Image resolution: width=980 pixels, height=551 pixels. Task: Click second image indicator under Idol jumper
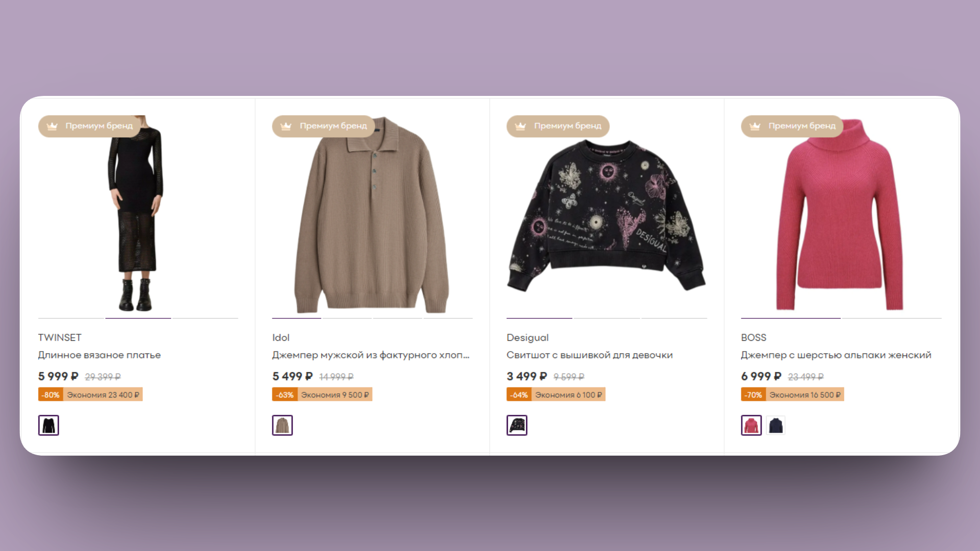tap(347, 318)
